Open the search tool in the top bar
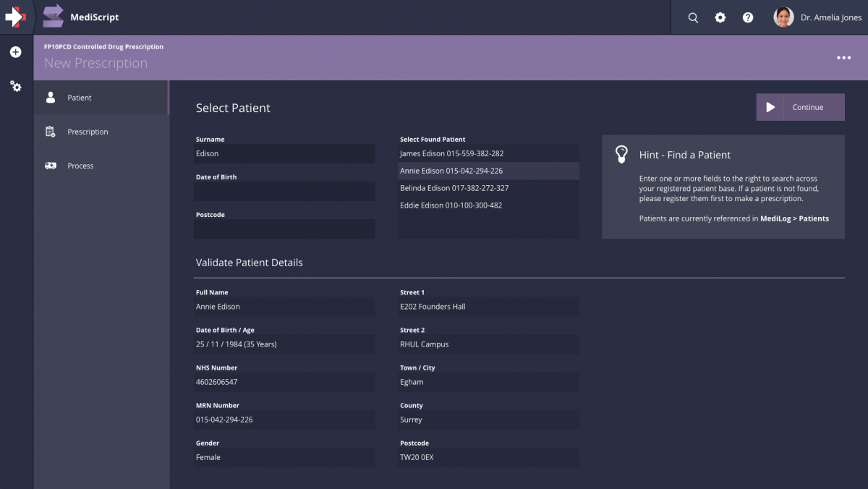This screenshot has height=489, width=868. click(692, 17)
